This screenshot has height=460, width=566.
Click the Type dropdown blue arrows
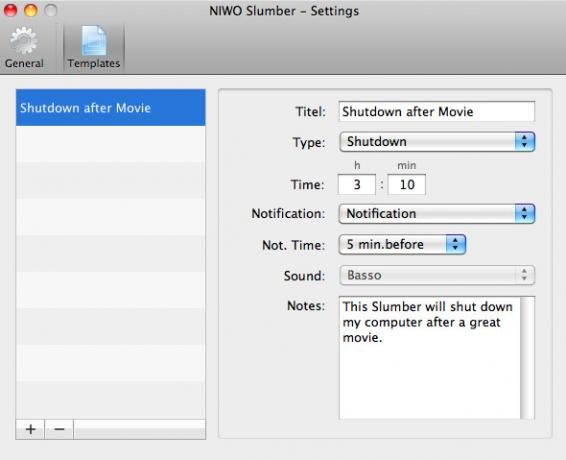point(524,142)
